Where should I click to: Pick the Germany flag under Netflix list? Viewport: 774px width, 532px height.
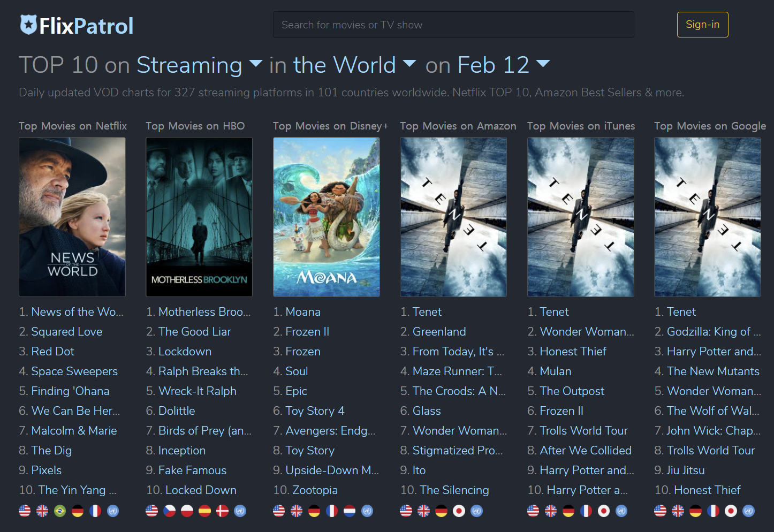pos(78,511)
